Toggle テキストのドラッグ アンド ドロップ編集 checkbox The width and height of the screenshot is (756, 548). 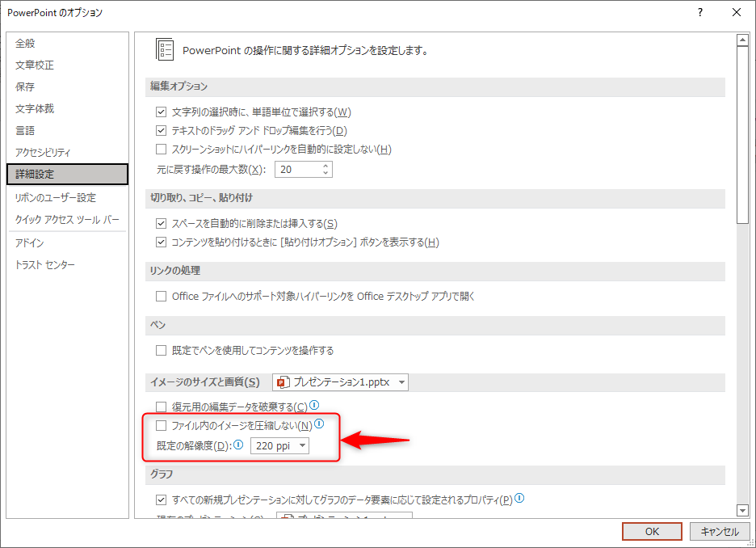[x=161, y=130]
